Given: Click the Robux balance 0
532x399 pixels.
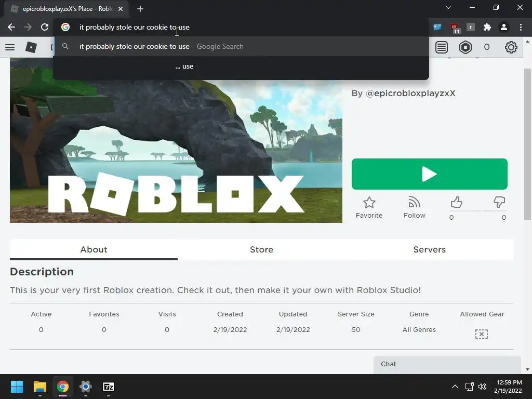Looking at the screenshot, I should tap(487, 47).
